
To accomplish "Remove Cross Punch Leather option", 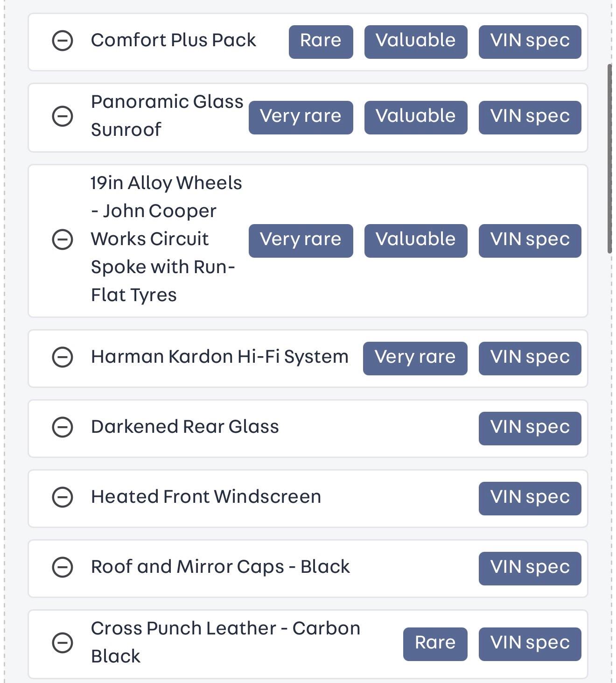I will tap(62, 643).
